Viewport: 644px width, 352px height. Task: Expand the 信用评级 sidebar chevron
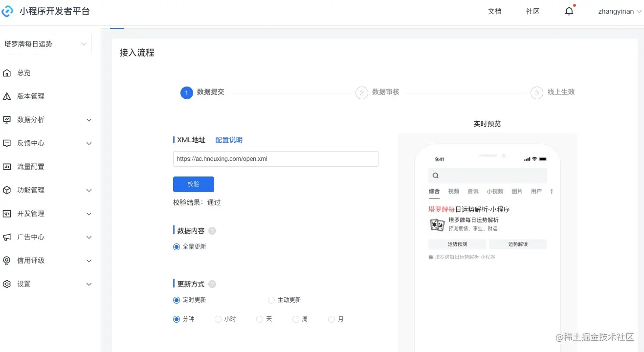(x=89, y=261)
